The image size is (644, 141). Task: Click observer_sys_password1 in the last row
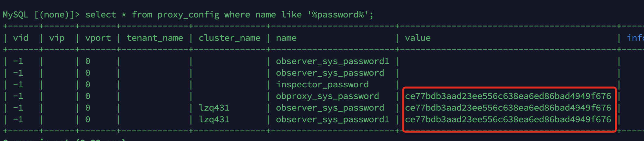point(333,120)
